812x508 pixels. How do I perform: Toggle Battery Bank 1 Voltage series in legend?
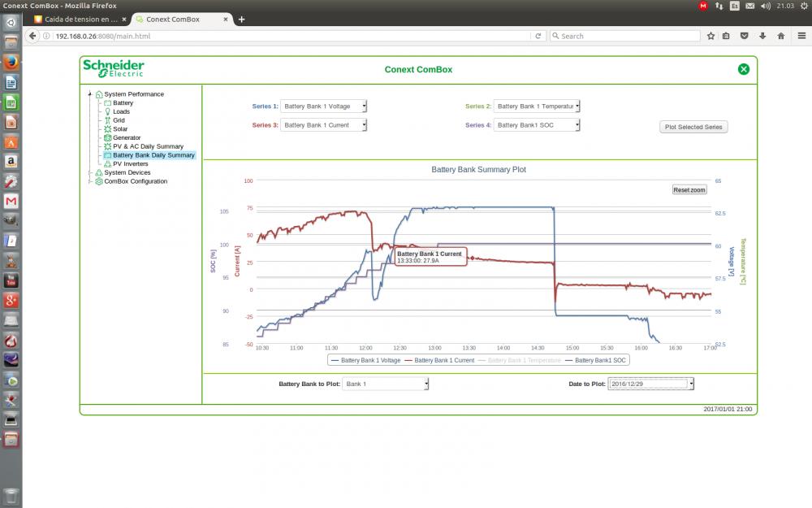365,360
